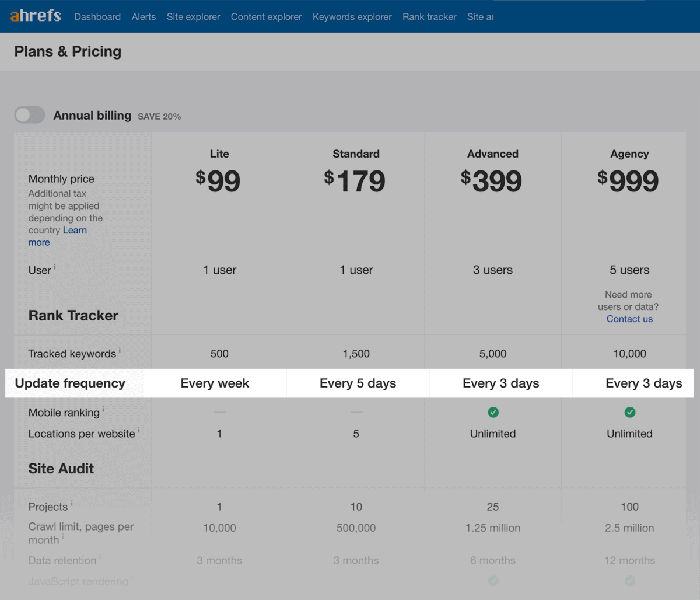The image size is (700, 600).
Task: Select the Advanced plan heading
Action: click(x=493, y=154)
